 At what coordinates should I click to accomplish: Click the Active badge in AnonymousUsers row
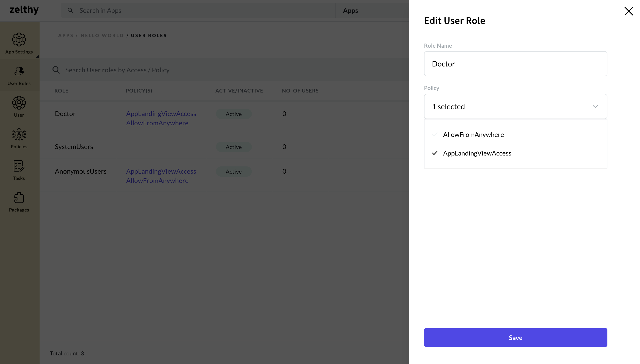pos(233,172)
